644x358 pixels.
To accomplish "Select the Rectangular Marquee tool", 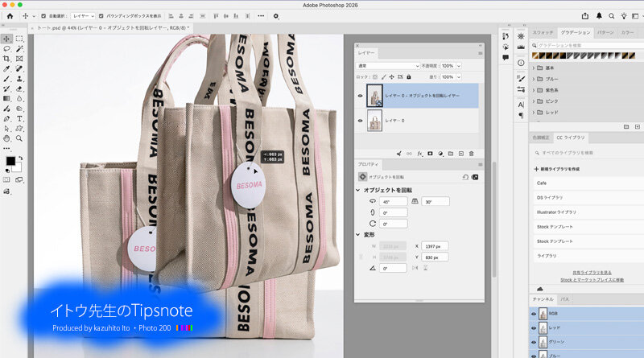I will [19, 39].
